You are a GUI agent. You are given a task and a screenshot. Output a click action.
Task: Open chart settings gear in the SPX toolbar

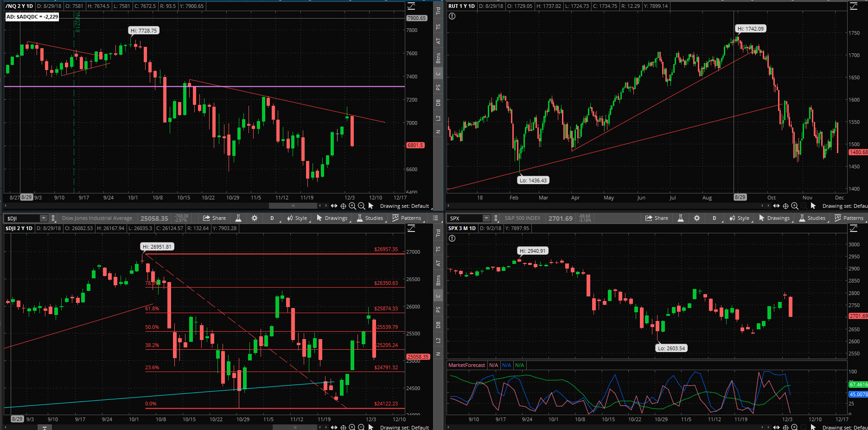pos(697,218)
